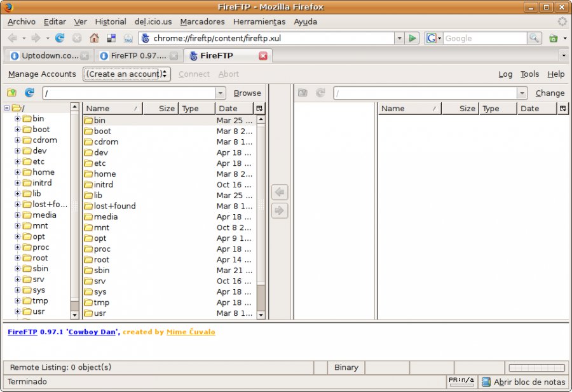Close the FireFTP tab
The width and height of the screenshot is (572, 392).
click(262, 56)
